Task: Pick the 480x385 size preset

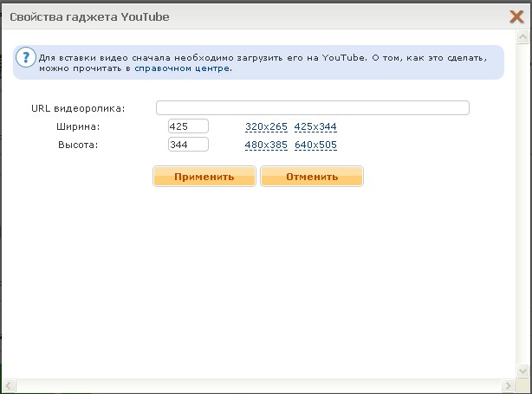Action: click(266, 145)
